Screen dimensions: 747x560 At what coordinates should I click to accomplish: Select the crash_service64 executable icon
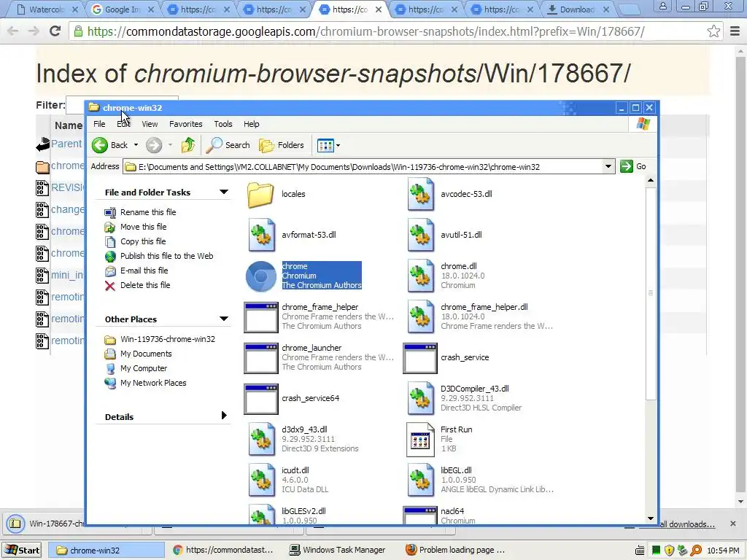(260, 399)
